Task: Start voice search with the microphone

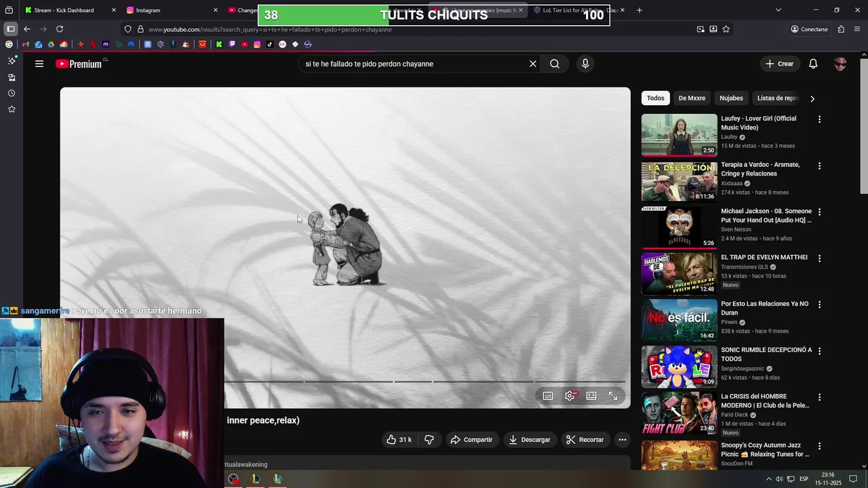Action: click(x=585, y=64)
